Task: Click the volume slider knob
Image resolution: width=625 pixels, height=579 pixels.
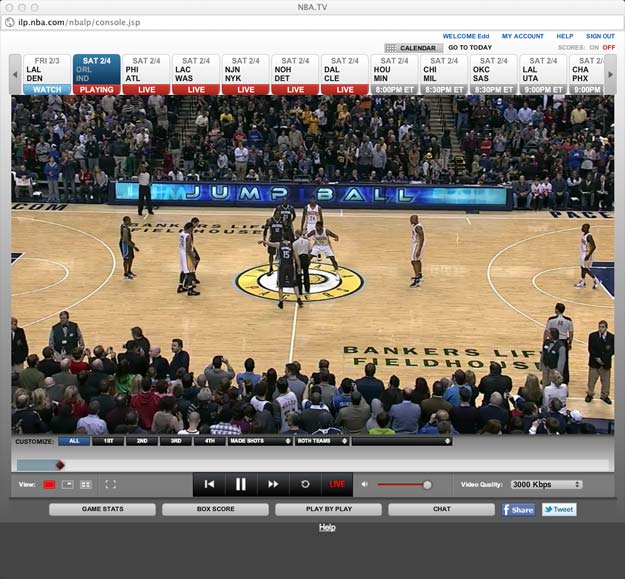Action: pos(427,485)
